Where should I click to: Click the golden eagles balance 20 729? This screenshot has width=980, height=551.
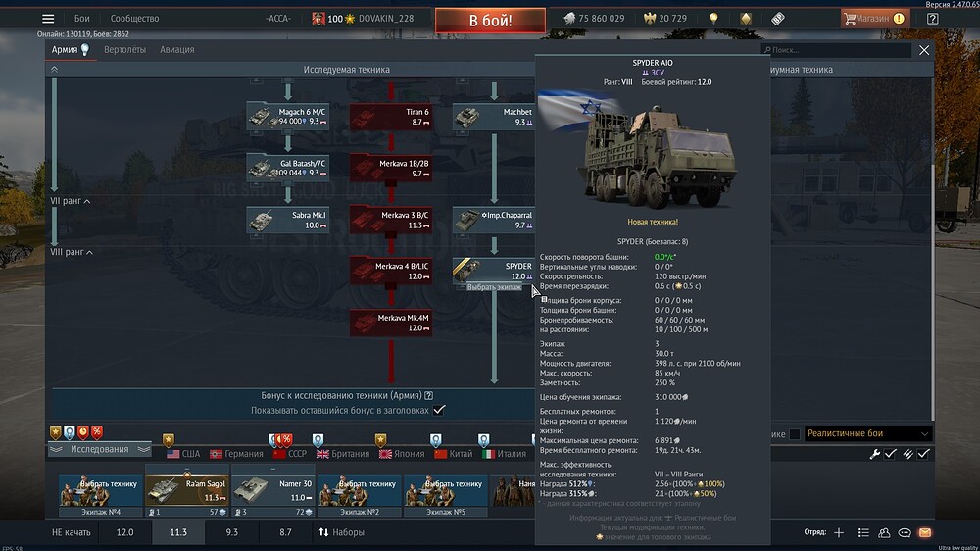tap(665, 18)
